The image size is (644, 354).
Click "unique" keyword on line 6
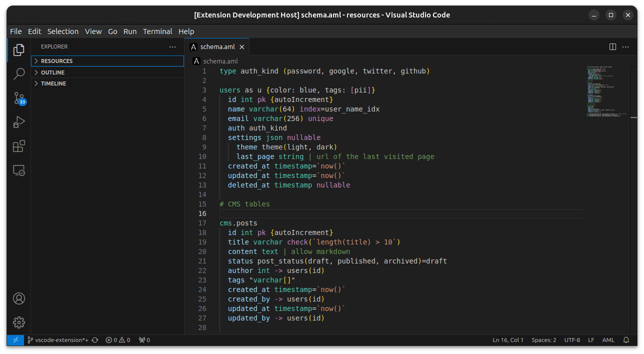[320, 118]
